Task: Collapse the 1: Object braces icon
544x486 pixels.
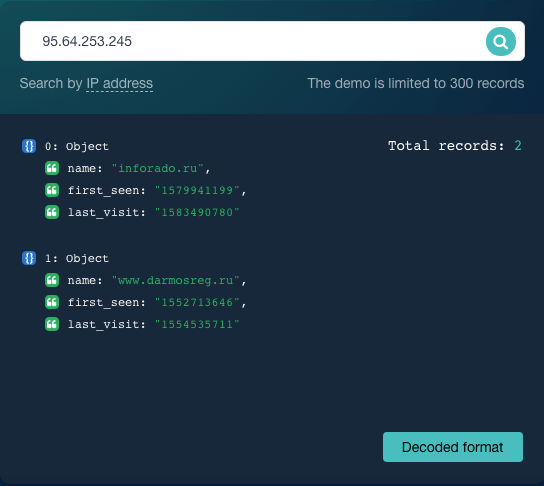Action: 29,258
